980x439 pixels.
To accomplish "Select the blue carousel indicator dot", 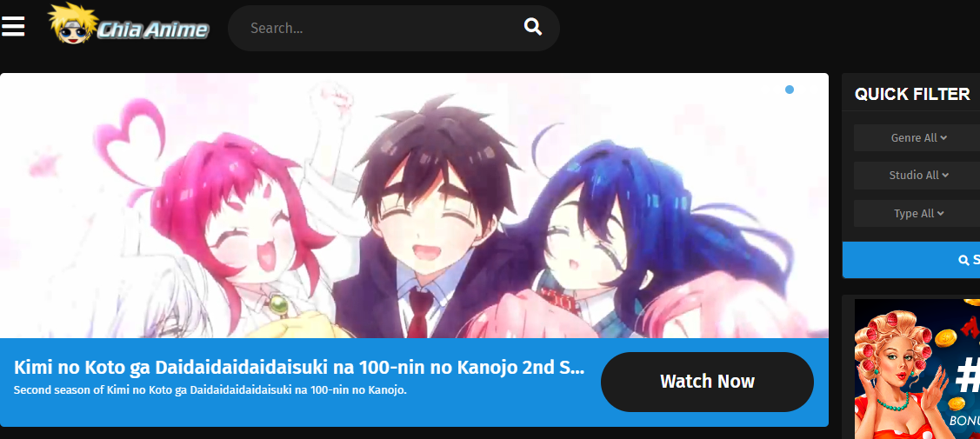I will pos(790,90).
